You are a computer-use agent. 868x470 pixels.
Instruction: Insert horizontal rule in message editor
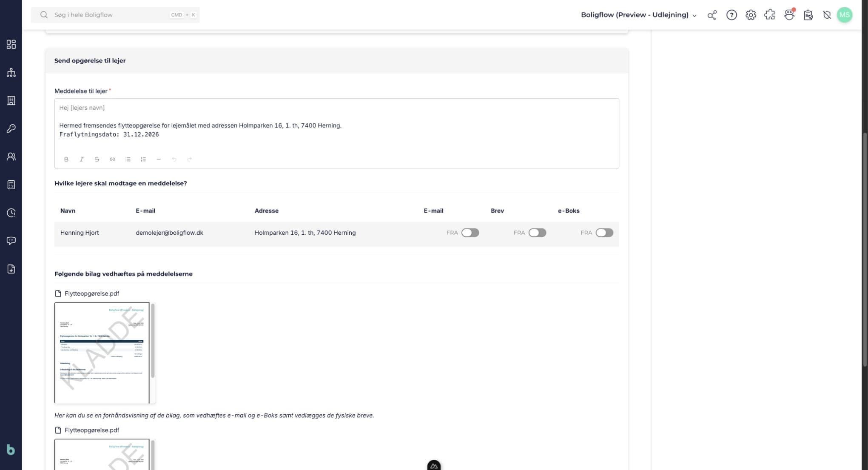pyautogui.click(x=159, y=159)
